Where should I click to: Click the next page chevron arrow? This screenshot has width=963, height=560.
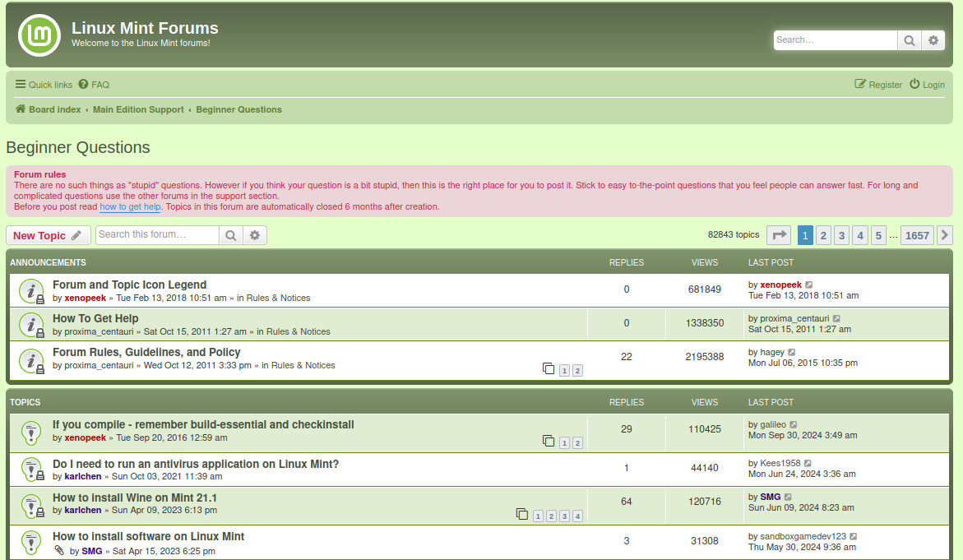pyautogui.click(x=944, y=234)
